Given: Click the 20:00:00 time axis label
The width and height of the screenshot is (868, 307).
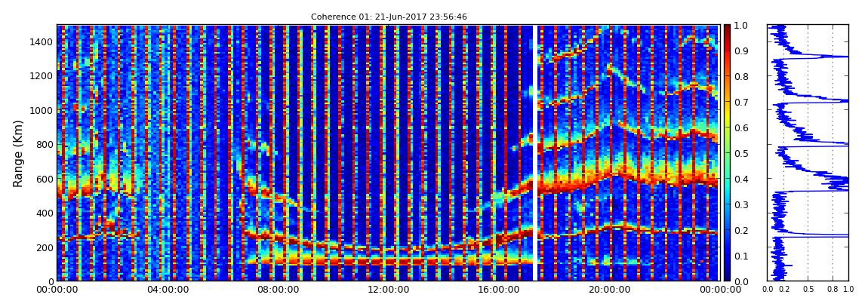Looking at the screenshot, I should pyautogui.click(x=608, y=290).
